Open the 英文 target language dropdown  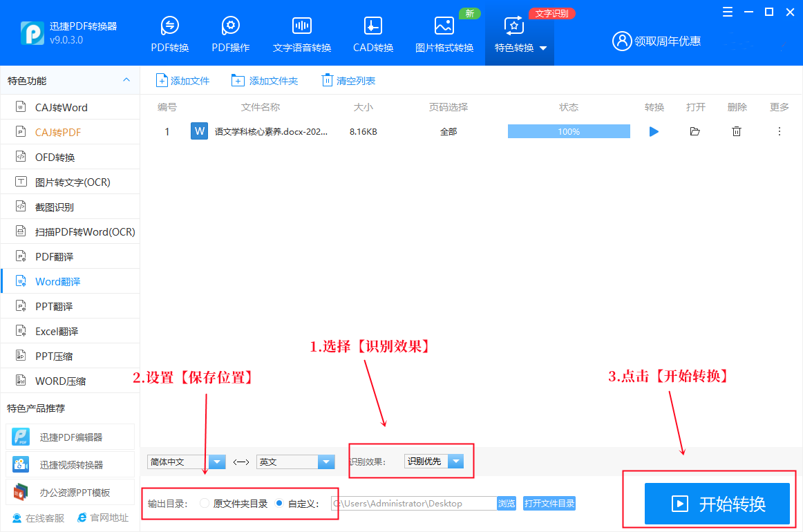point(296,462)
